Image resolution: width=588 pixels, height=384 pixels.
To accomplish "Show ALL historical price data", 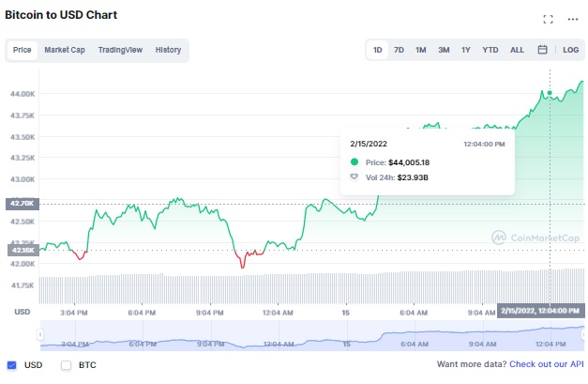I will click(x=517, y=50).
